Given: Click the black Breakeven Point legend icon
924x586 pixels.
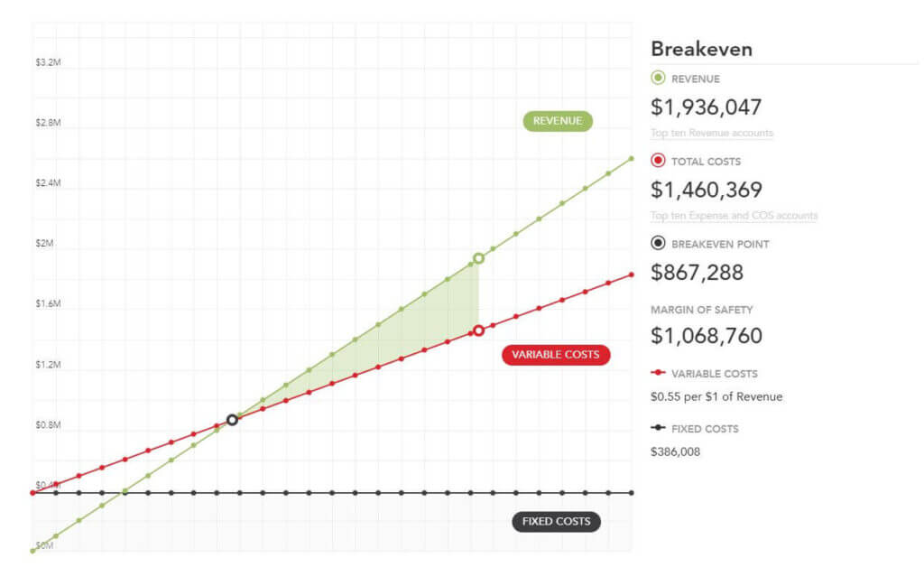Looking at the screenshot, I should pyautogui.click(x=658, y=244).
